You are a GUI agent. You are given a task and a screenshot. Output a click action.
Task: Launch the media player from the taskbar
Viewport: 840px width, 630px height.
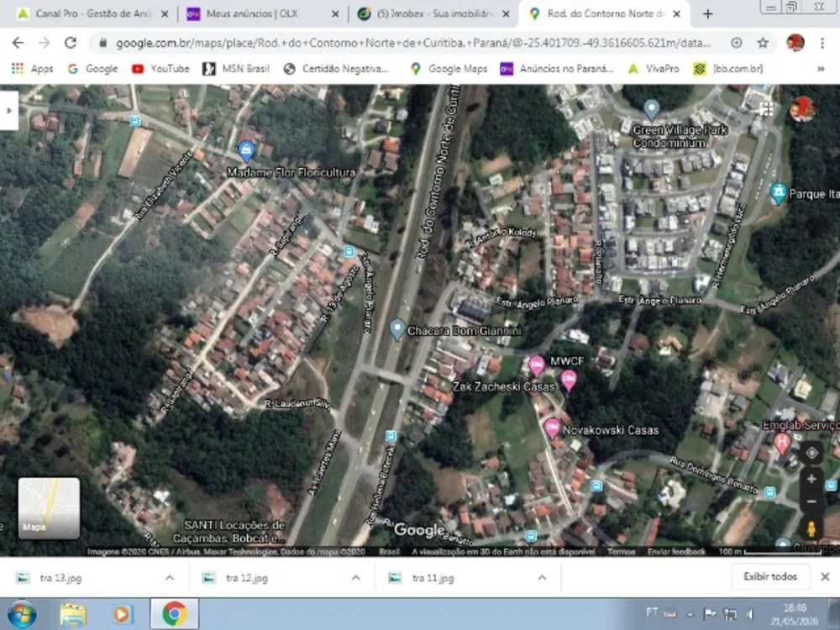click(122, 614)
